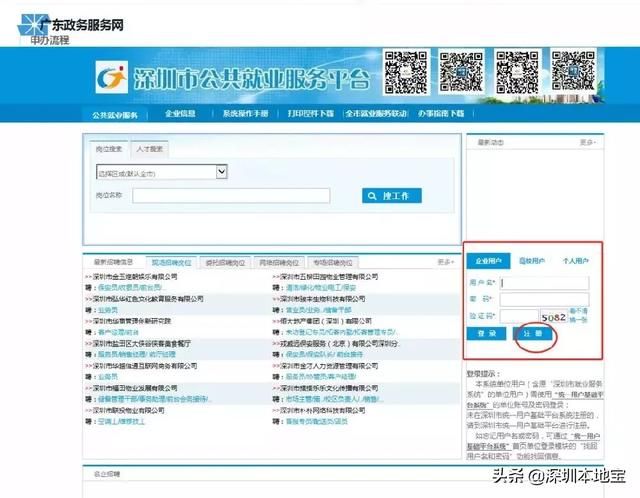Open 深圳市弘华红色文化教育服务有限公司 company entry

coord(148,299)
